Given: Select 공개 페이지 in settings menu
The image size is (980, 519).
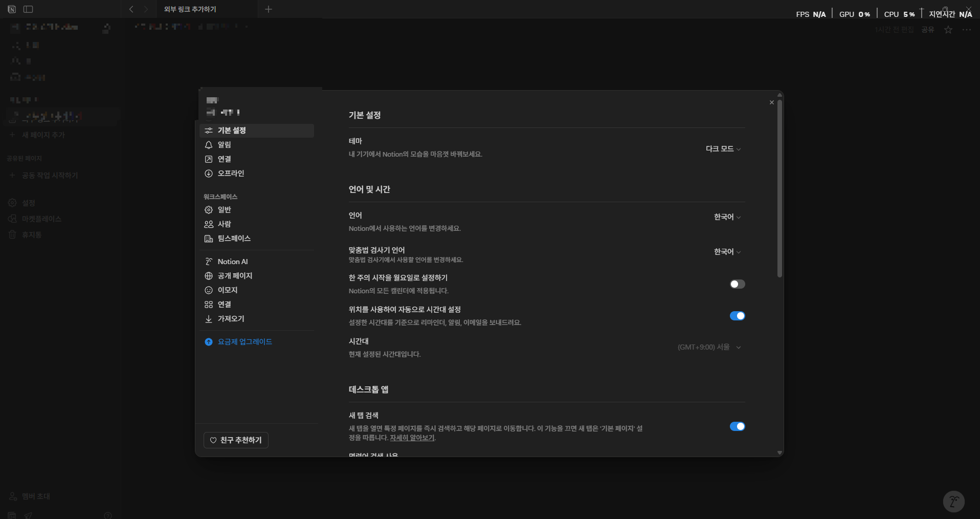Looking at the screenshot, I should 257,276.
